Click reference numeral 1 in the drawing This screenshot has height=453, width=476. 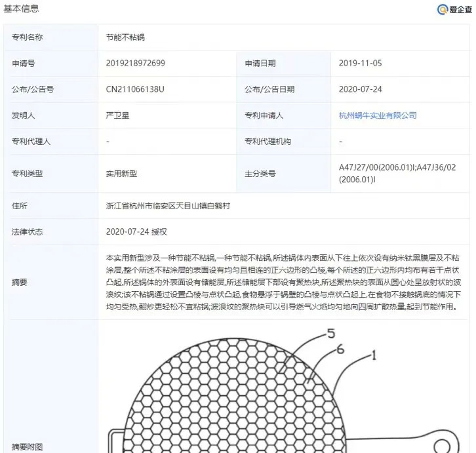coord(374,355)
